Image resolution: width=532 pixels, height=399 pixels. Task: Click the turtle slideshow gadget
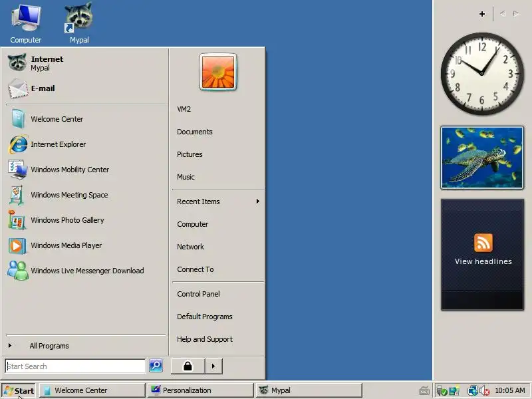[482, 158]
